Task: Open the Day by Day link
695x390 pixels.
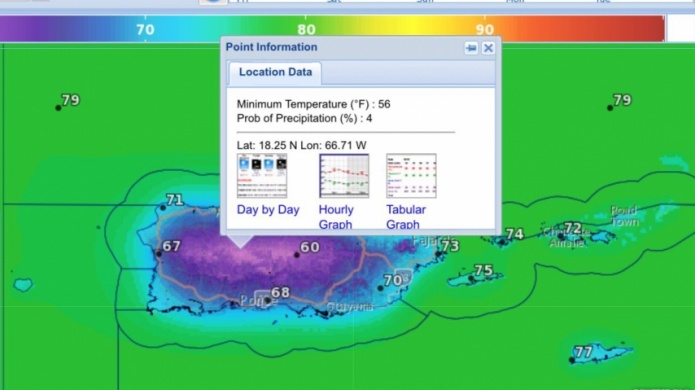Action: (x=268, y=210)
